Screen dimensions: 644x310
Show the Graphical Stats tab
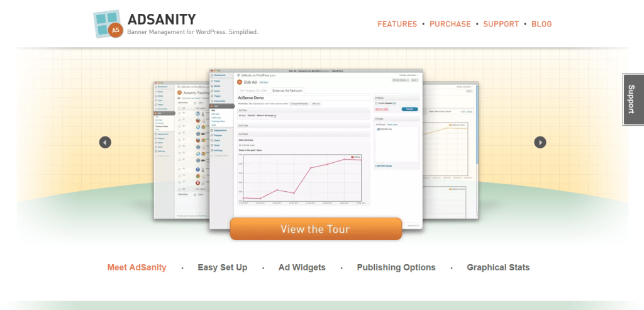pyautogui.click(x=498, y=267)
